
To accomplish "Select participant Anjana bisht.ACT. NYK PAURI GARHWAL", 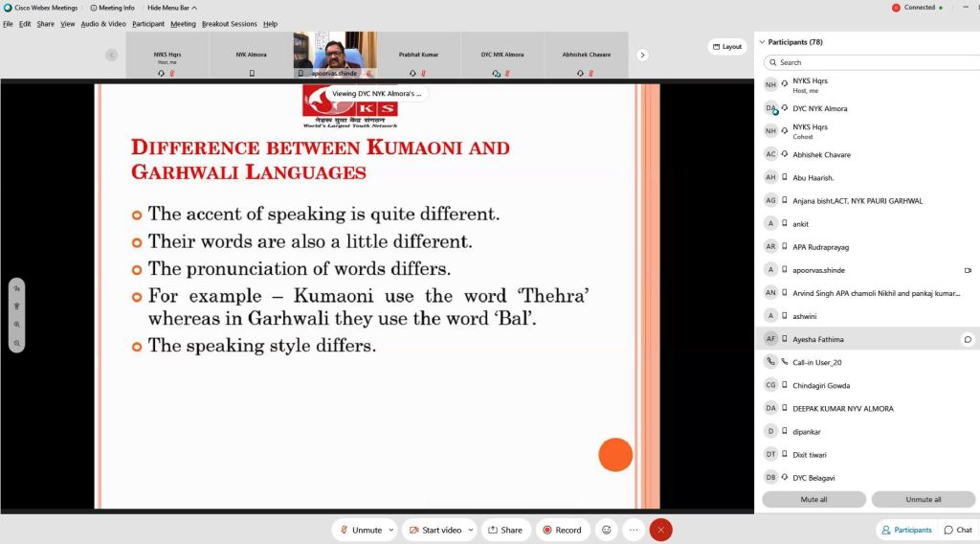I will [x=867, y=201].
